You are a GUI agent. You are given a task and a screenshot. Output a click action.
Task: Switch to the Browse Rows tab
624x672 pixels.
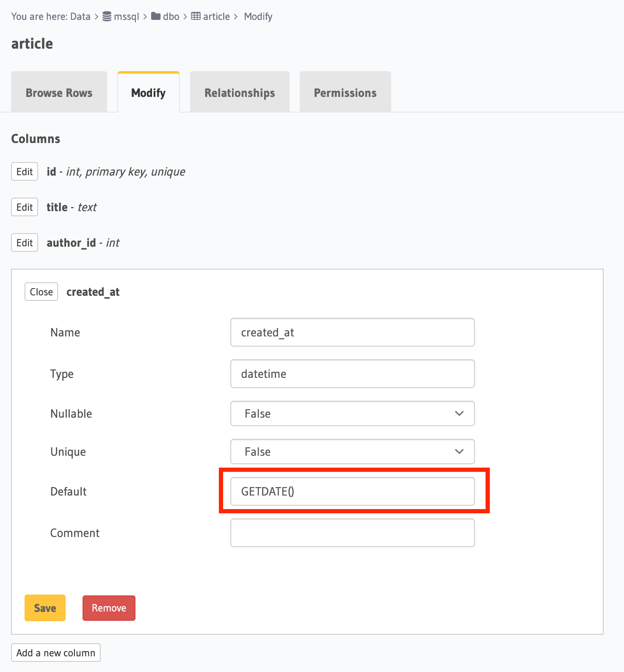click(x=59, y=93)
